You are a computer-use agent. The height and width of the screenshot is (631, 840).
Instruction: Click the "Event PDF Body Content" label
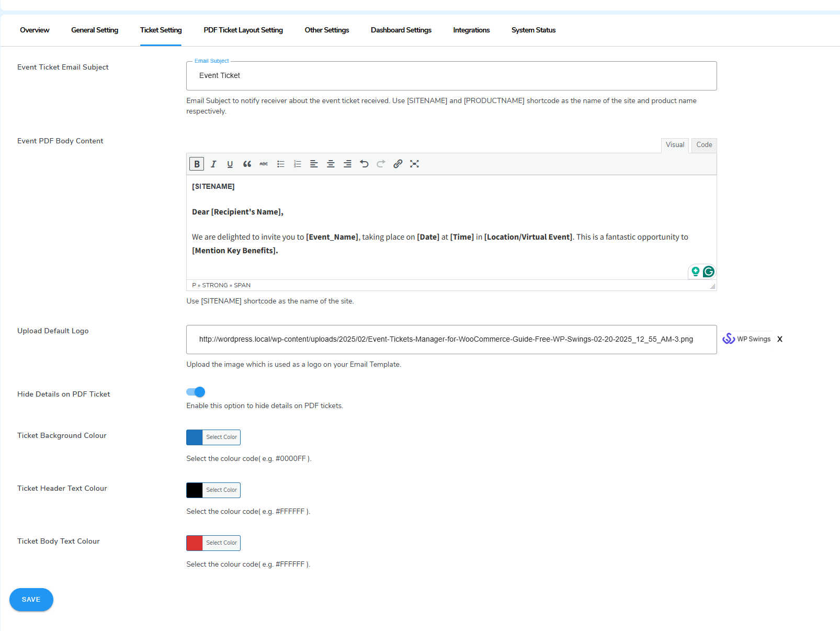pos(60,141)
